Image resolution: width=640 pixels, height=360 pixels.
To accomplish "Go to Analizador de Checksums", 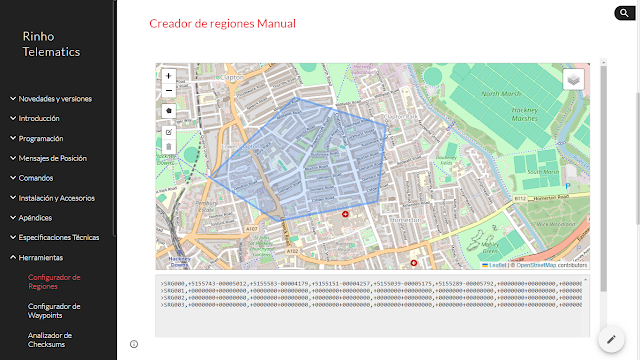I will [50, 340].
